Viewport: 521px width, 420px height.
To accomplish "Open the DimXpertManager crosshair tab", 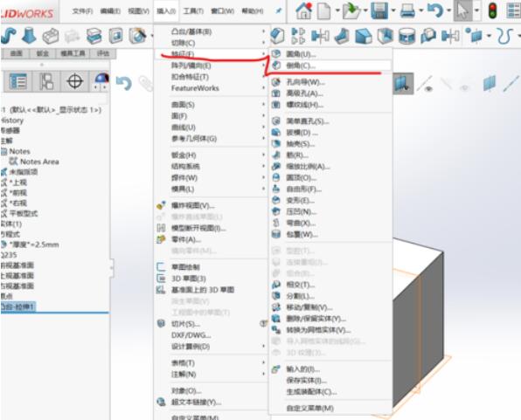I will click(75, 81).
